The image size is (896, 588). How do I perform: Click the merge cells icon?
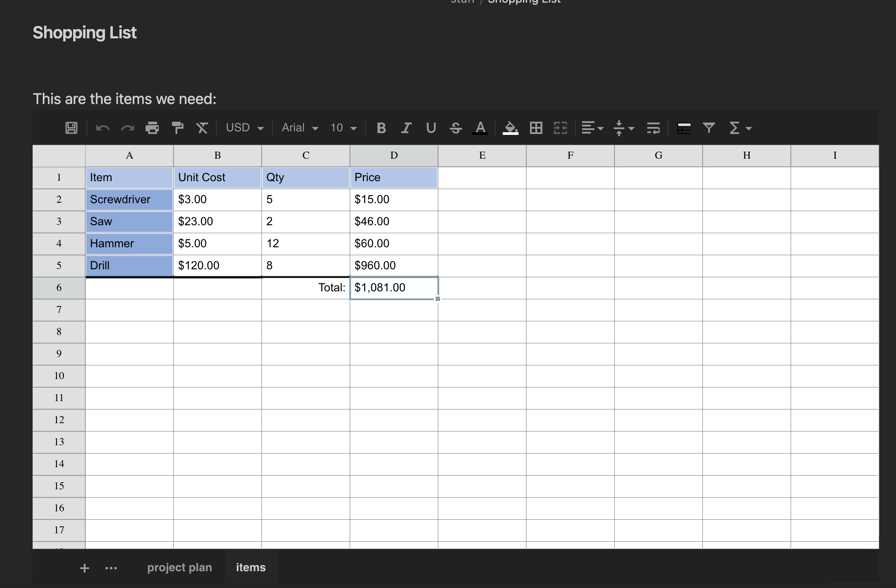560,128
